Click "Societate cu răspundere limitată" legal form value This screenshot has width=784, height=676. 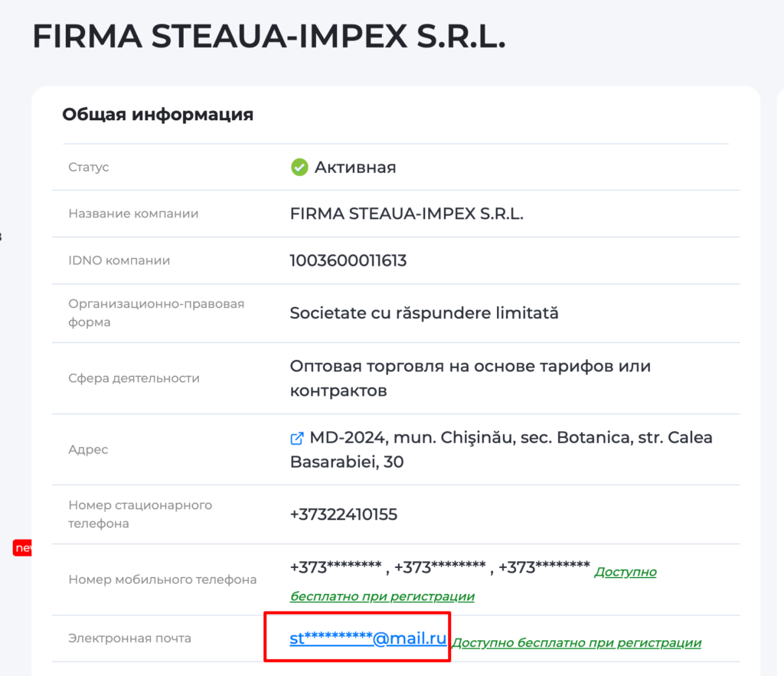(x=424, y=313)
